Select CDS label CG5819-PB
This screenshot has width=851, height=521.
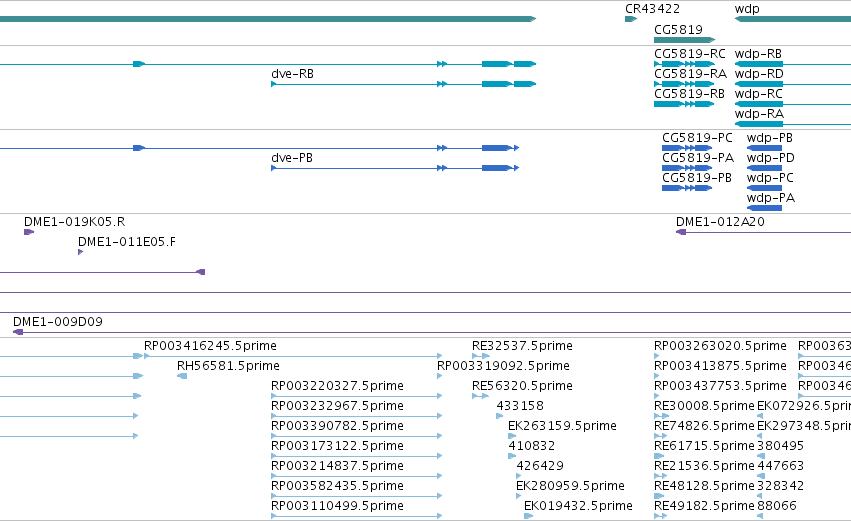click(697, 178)
